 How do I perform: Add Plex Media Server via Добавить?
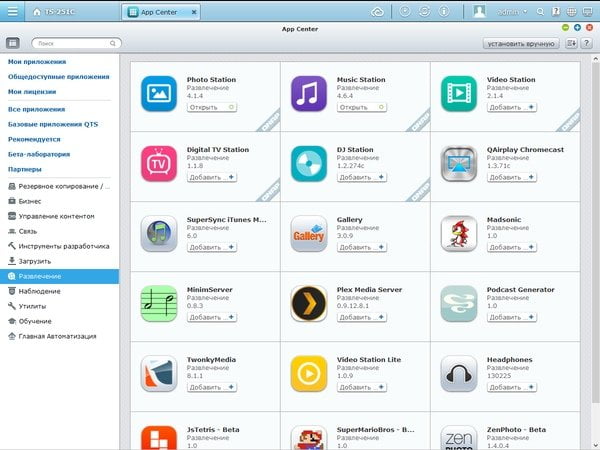click(x=362, y=317)
